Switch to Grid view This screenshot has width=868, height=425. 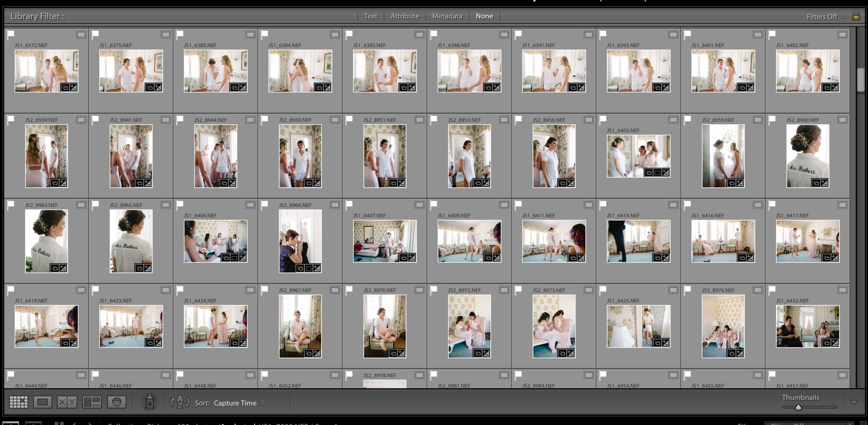coord(18,402)
